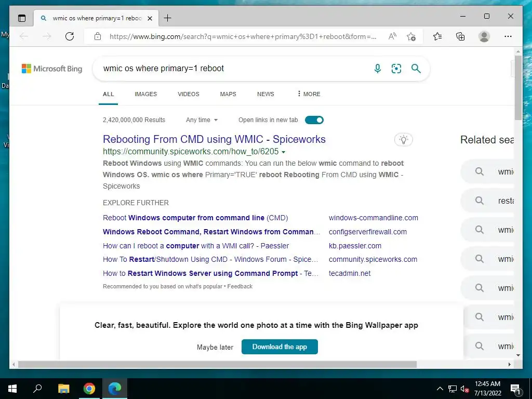Open the Windows Start menu

(12, 389)
